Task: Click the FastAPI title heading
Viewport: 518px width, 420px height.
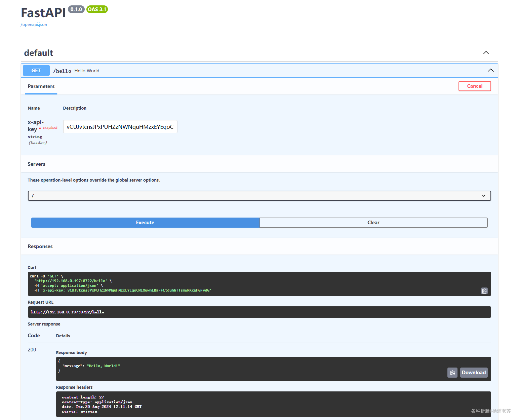Action: pyautogui.click(x=43, y=13)
